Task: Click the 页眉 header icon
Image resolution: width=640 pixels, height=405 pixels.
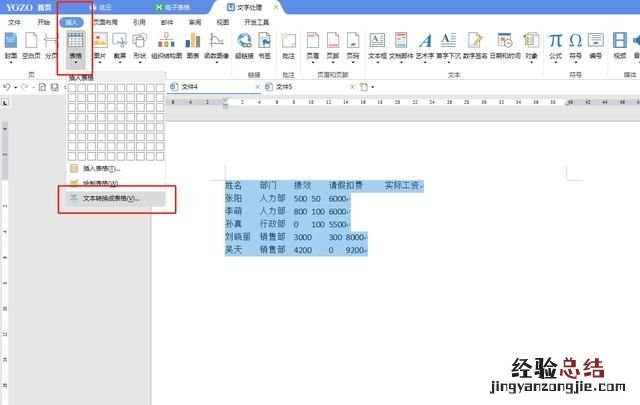Action: coord(313,41)
